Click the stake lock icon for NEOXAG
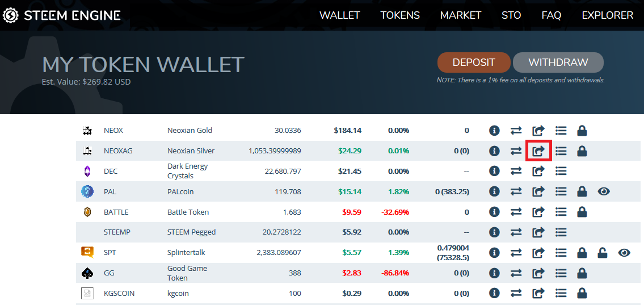This screenshot has width=644, height=305. tap(582, 151)
